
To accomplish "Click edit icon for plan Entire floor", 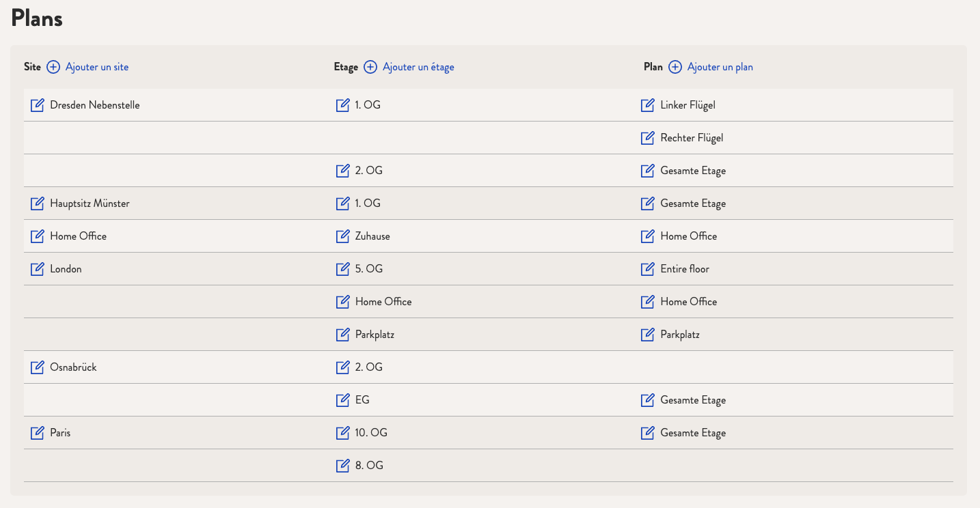I will tap(648, 269).
